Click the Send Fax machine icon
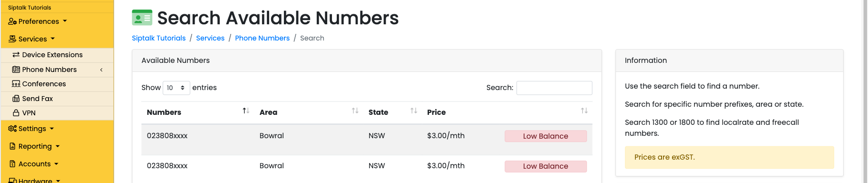 click(16, 99)
